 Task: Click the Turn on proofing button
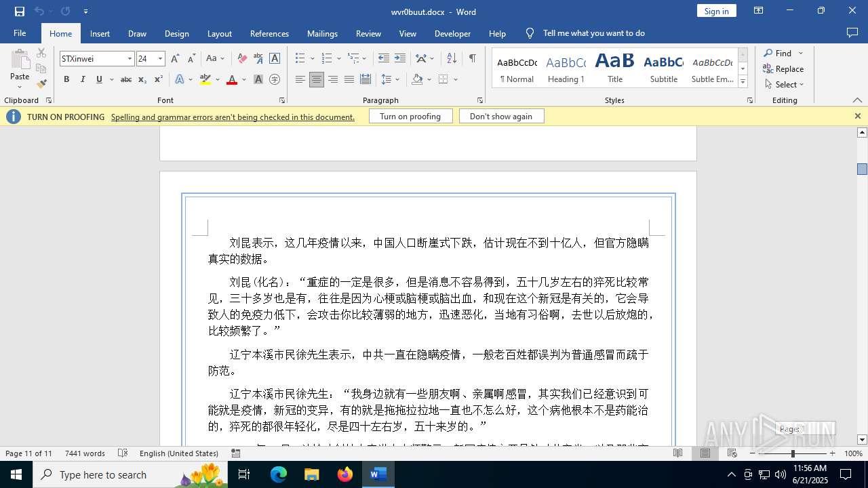click(410, 117)
